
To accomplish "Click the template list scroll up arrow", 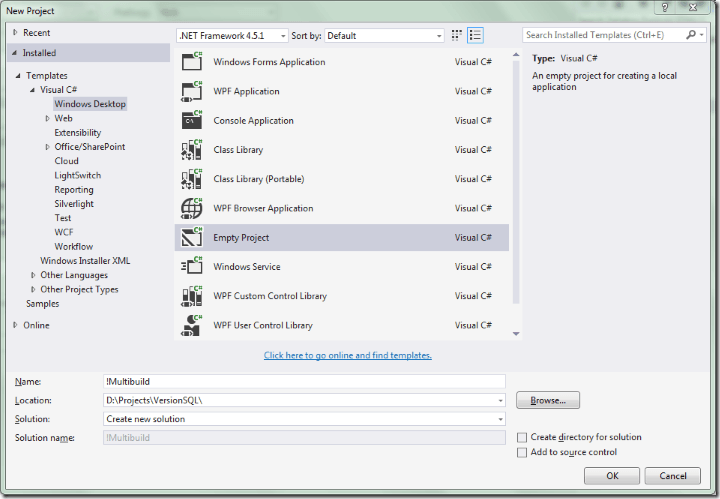I will click(x=516, y=55).
